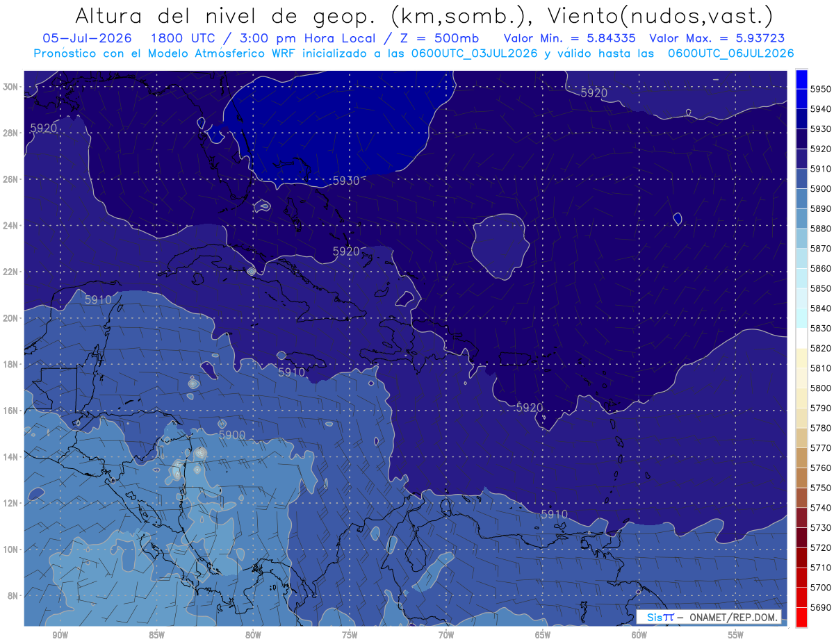Viewport: 834px width, 644px height.
Task: Click the color scale label 5860
Action: (x=820, y=268)
